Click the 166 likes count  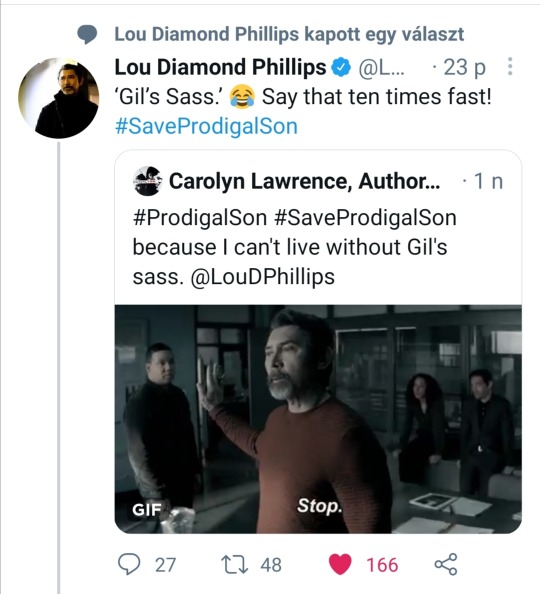tap(382, 565)
